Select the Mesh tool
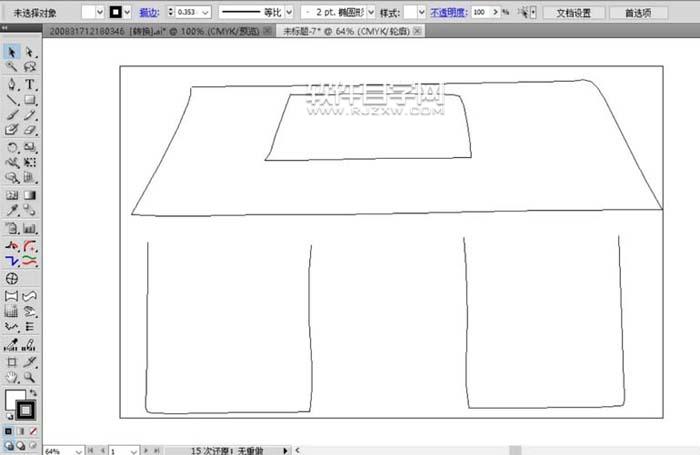The image size is (700, 455). click(12, 195)
